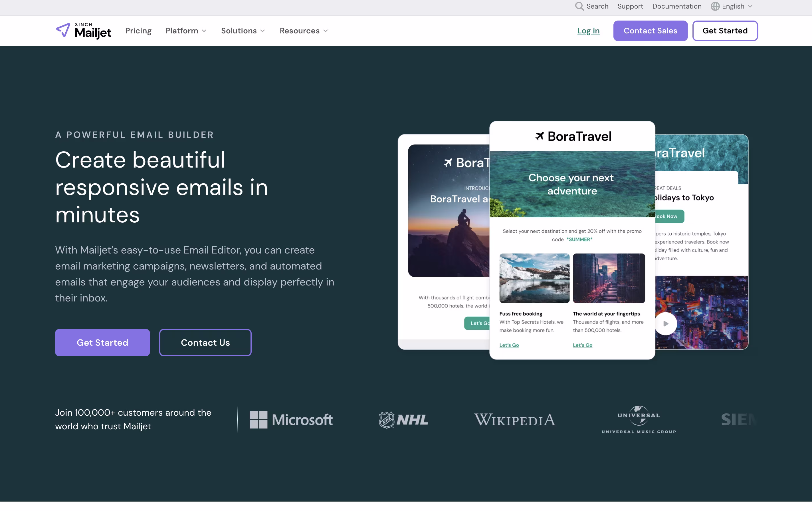Play the Tokyo video play button
Viewport: 812px width, 511px height.
pyautogui.click(x=666, y=323)
